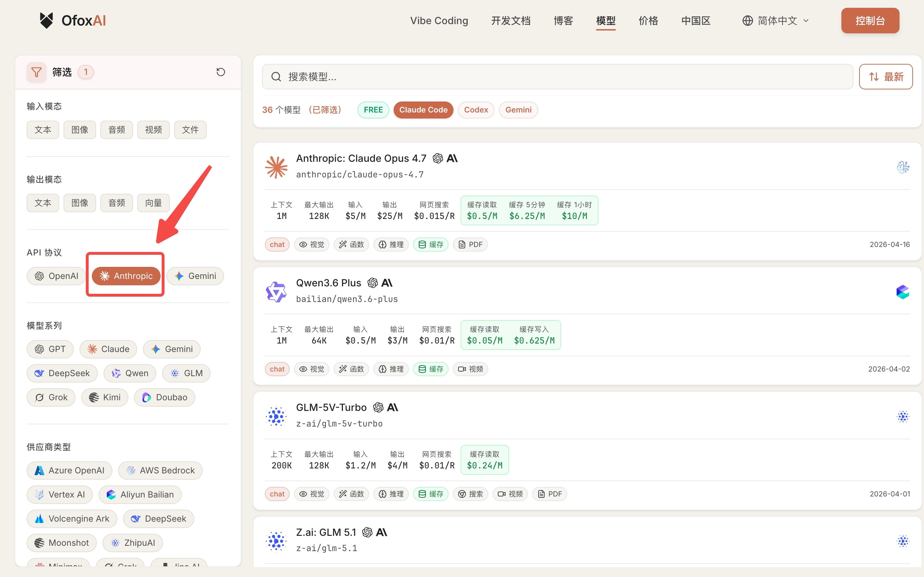Click the search magnifier icon
924x577 pixels.
tap(276, 77)
